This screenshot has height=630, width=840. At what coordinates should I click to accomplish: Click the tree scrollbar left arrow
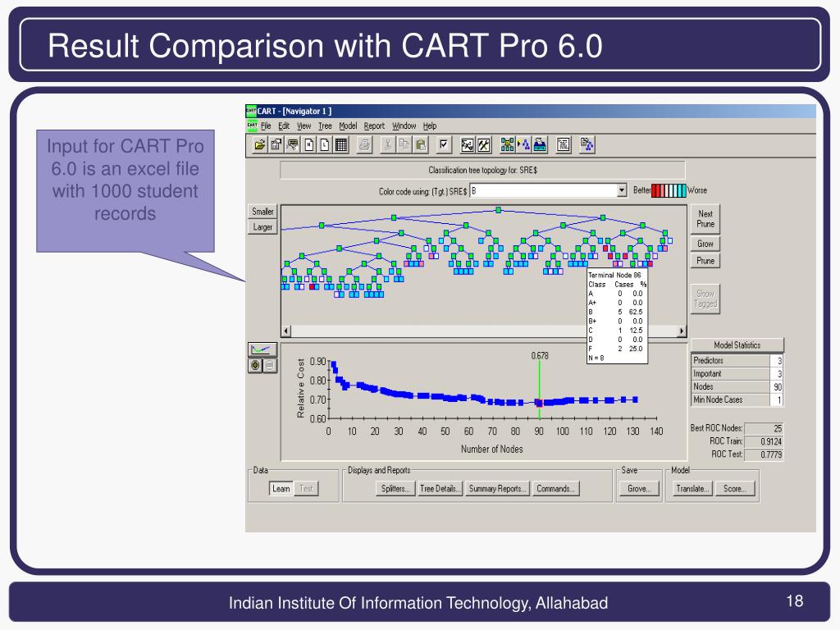tap(286, 331)
